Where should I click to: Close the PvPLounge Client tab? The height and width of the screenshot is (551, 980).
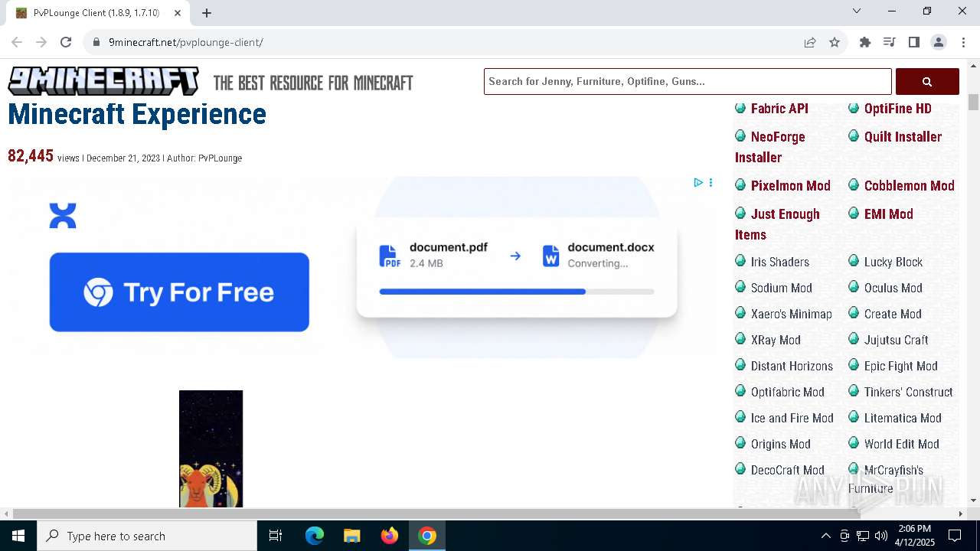178,13
